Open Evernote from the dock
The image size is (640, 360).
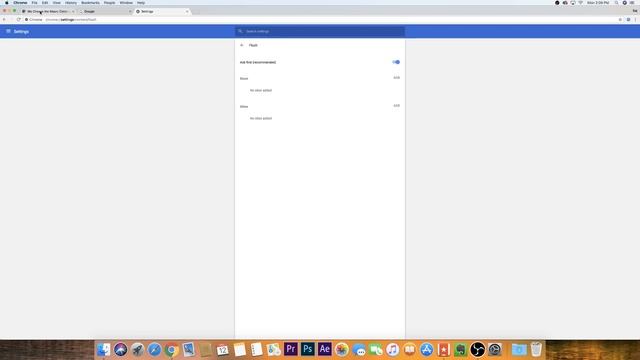click(460, 349)
